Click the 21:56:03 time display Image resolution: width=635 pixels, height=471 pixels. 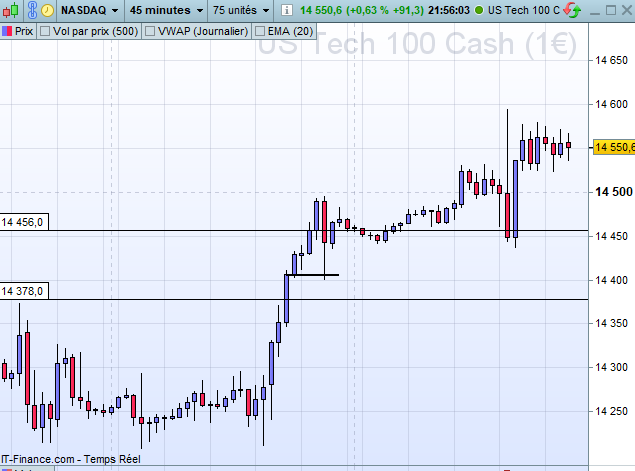[x=449, y=10]
